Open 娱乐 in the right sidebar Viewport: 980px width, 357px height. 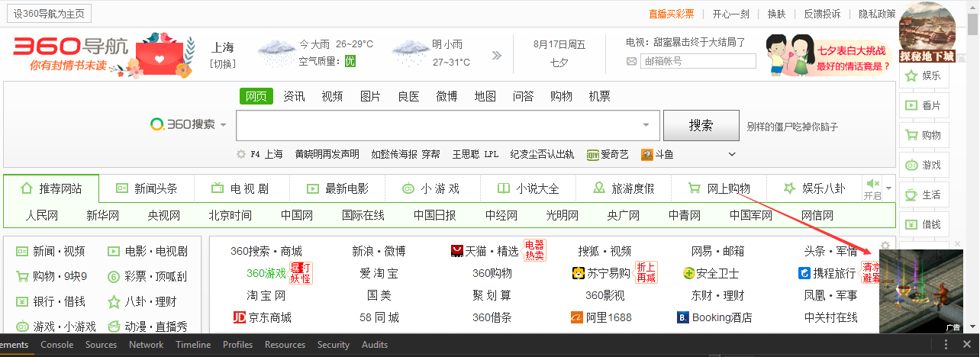[x=924, y=76]
